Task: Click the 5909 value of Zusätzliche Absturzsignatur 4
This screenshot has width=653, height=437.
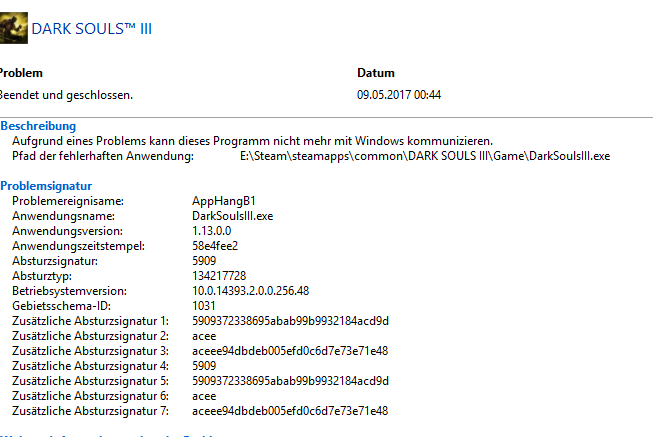Action: click(x=204, y=366)
